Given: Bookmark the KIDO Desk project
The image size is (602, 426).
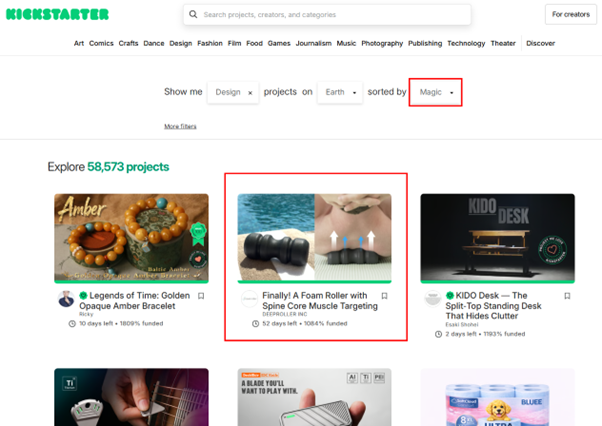Looking at the screenshot, I should tap(567, 296).
